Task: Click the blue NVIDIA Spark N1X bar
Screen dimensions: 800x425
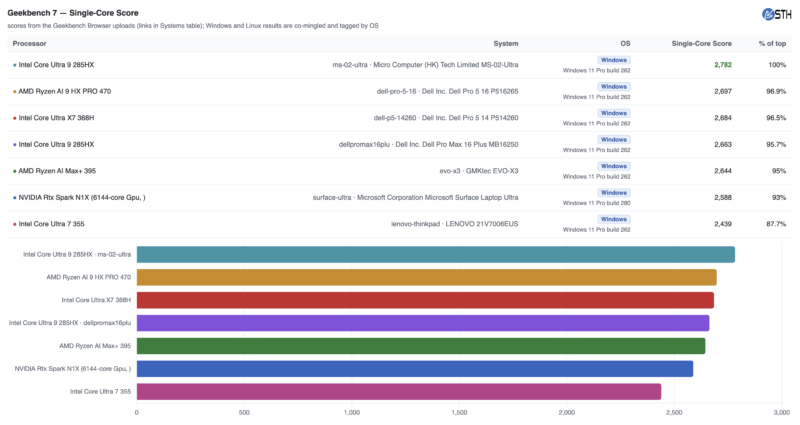Action: click(x=415, y=369)
